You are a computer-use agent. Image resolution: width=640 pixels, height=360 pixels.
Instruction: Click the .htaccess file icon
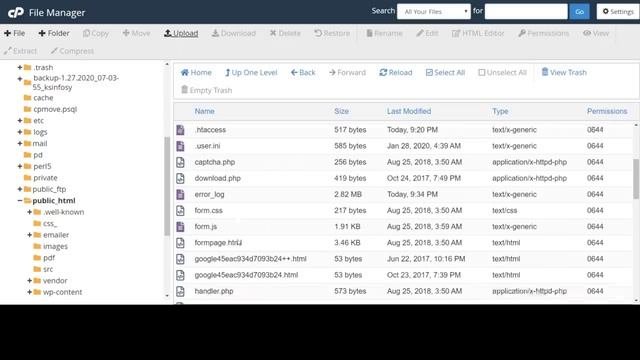click(x=180, y=130)
